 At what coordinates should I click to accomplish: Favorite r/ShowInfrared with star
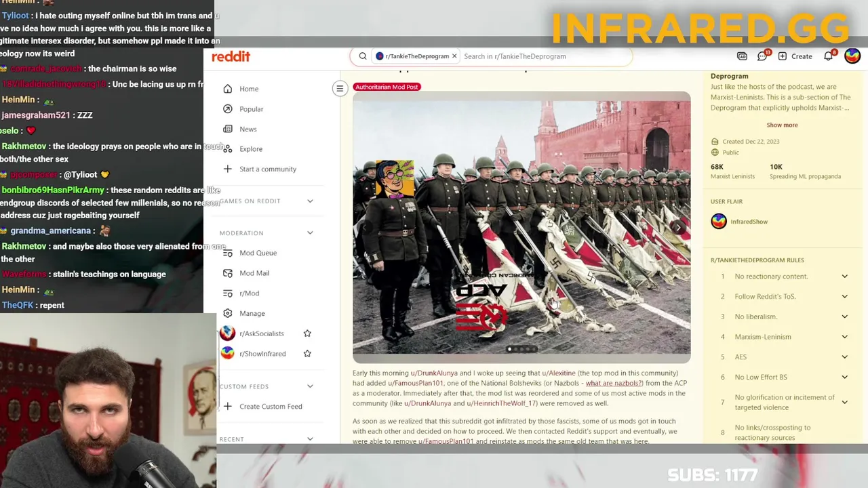pos(307,354)
